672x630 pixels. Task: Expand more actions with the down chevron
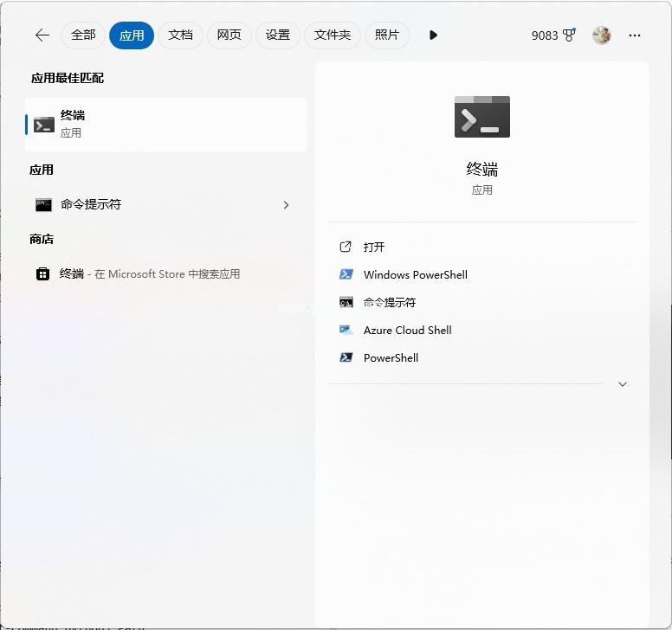click(x=623, y=384)
